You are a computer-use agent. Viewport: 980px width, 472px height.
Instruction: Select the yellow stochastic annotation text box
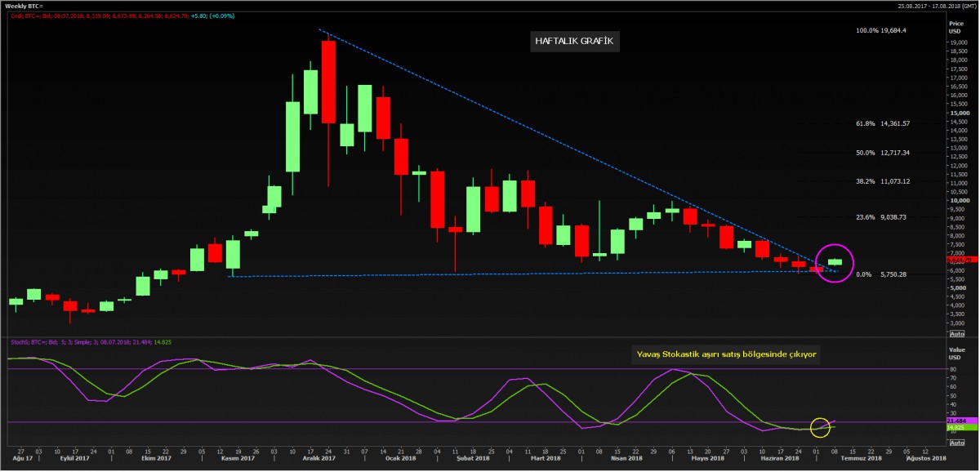tap(727, 354)
